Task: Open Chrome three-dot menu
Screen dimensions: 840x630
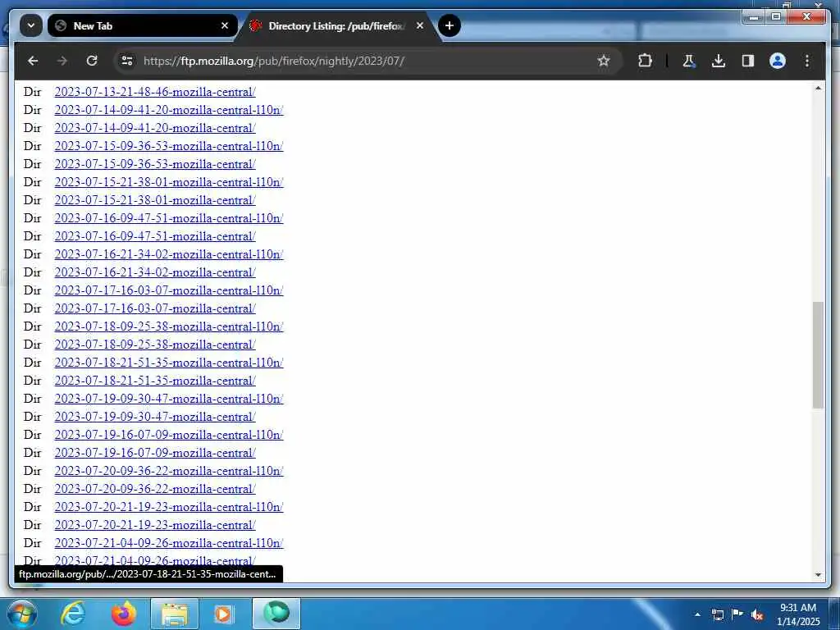Action: 807,61
